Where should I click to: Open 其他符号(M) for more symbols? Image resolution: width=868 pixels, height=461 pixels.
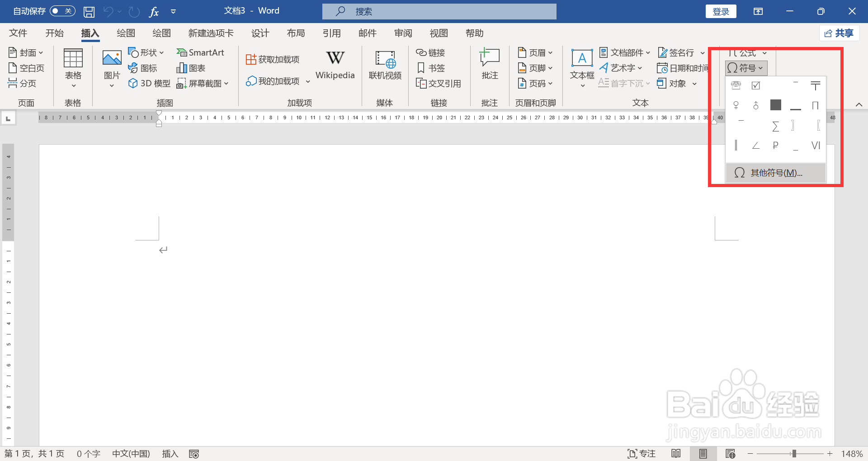775,173
